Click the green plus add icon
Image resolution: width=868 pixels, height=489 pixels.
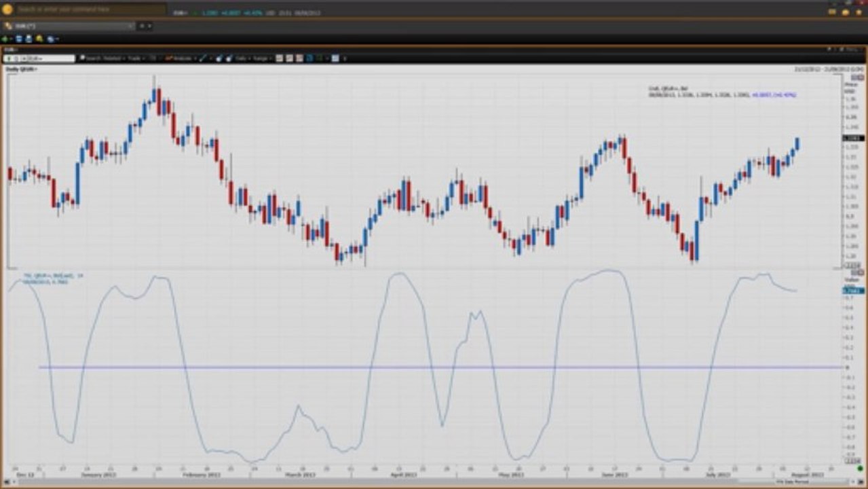(5, 39)
